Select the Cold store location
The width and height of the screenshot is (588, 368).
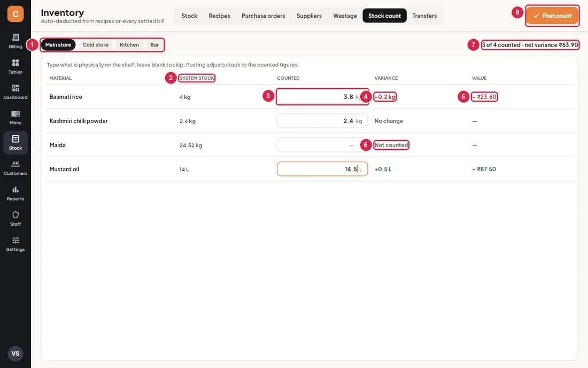[x=95, y=44]
